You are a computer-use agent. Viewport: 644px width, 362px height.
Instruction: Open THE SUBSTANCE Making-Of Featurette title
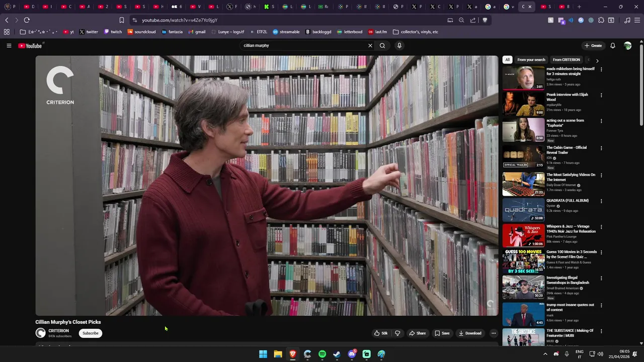click(x=570, y=333)
